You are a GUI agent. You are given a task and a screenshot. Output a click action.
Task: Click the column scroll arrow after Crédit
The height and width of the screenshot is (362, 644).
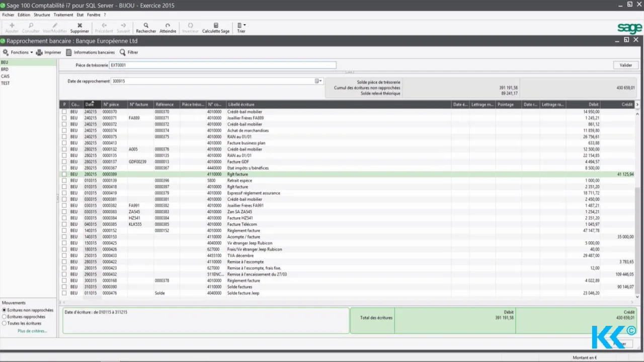point(637,105)
